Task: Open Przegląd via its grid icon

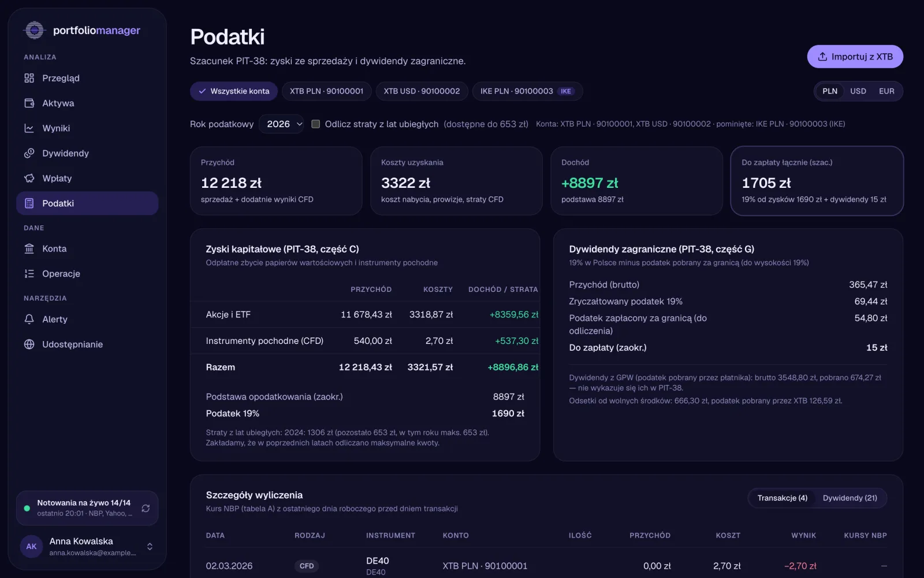Action: [29, 78]
